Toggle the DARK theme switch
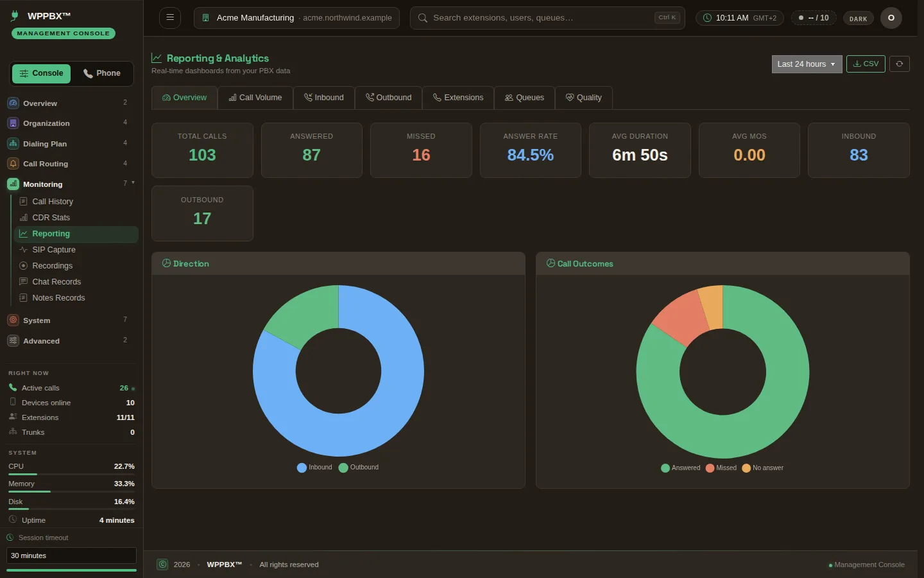The image size is (924, 578). point(858,19)
